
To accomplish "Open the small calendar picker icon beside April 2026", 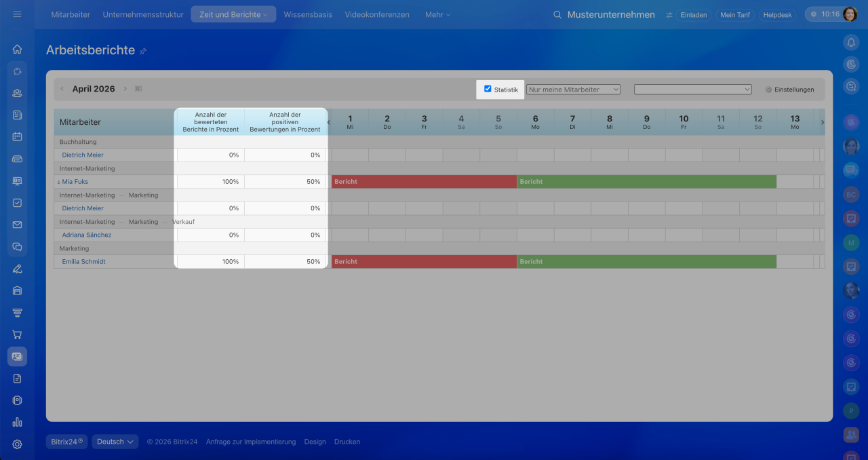I will pos(138,89).
